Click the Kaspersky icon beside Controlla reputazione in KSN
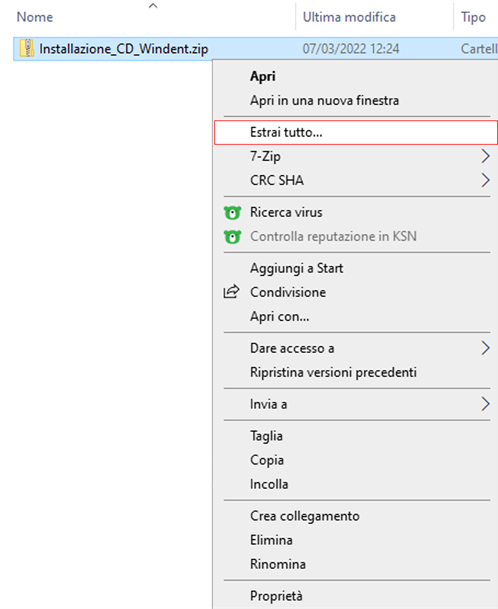This screenshot has height=609, width=498. pos(232,237)
